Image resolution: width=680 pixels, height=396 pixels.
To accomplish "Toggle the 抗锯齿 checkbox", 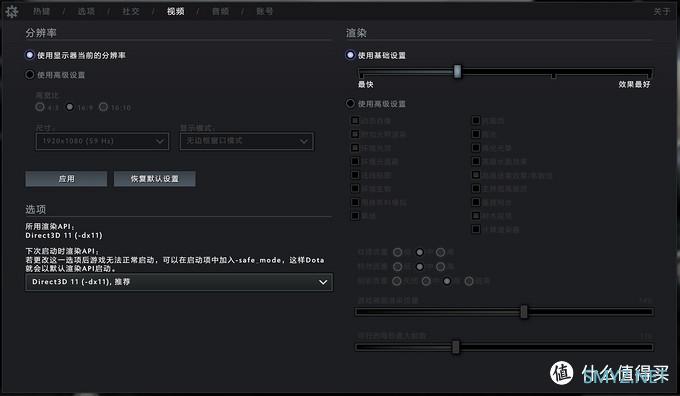I will 476,121.
